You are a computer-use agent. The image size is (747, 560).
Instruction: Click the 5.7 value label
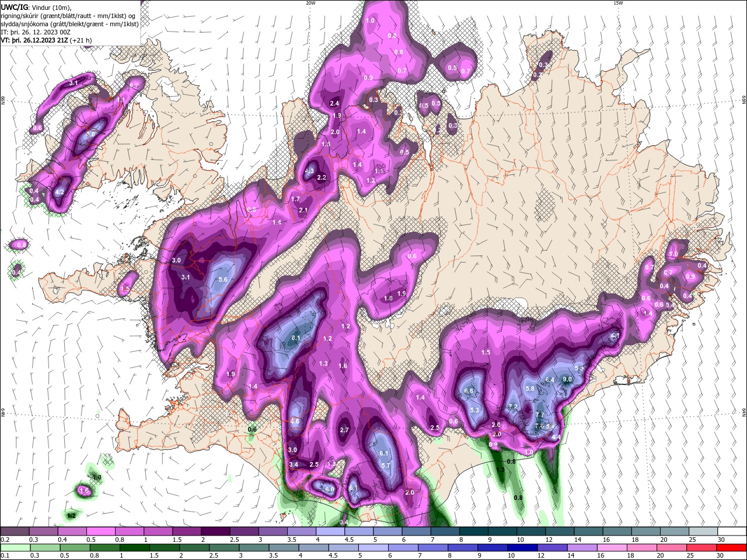(386, 466)
